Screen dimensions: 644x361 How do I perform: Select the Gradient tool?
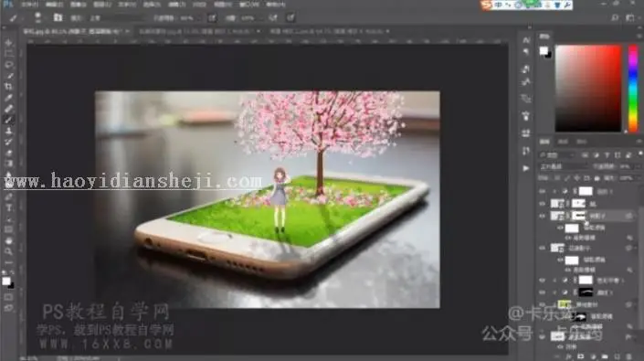pos(8,164)
